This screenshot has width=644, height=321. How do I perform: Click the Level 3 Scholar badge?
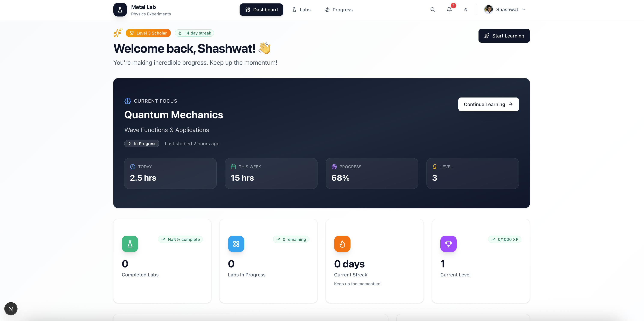(x=148, y=33)
